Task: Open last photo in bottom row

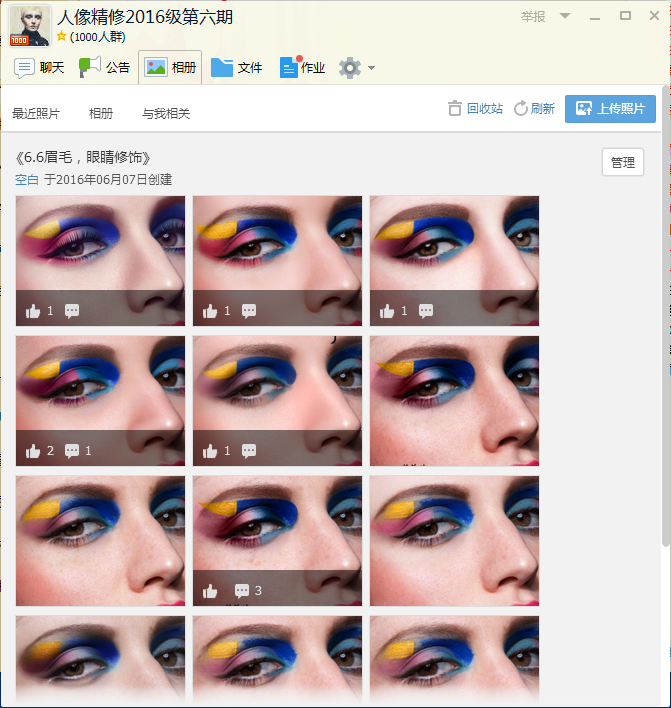Action: click(x=454, y=660)
